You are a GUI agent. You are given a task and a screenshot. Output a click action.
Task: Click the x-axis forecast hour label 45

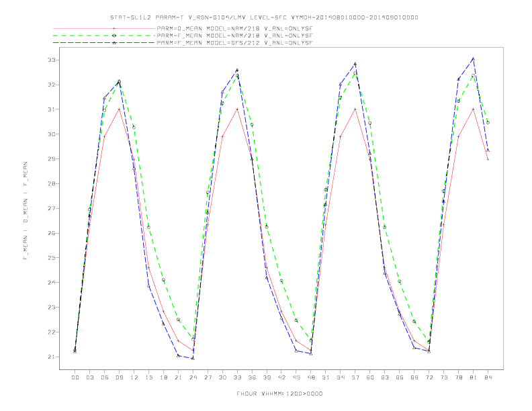(296, 377)
